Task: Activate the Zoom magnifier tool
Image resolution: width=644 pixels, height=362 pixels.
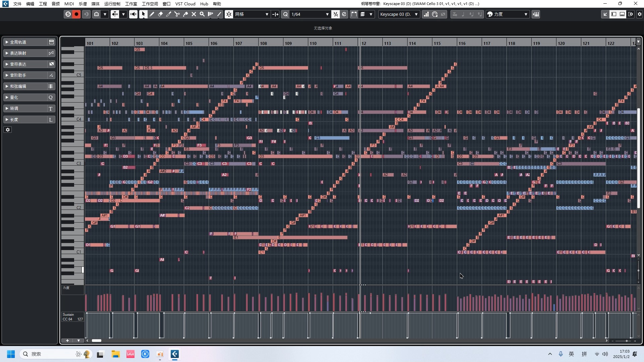Action: click(202, 14)
